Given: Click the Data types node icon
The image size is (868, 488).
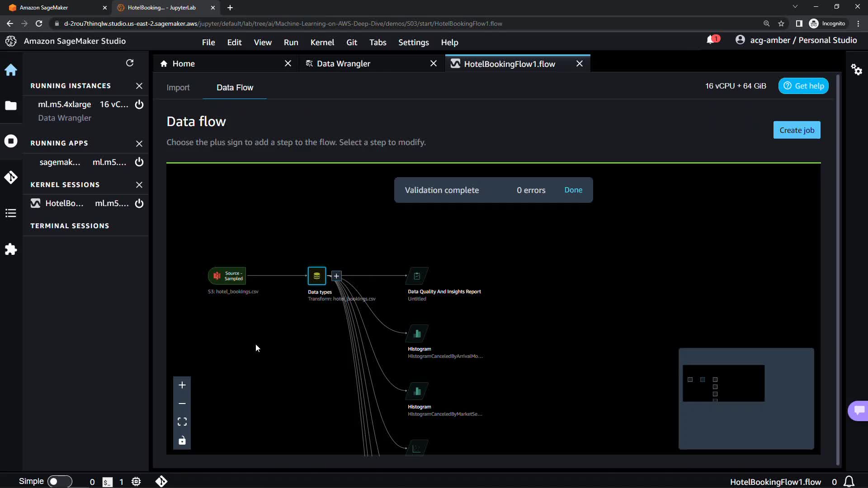Looking at the screenshot, I should [x=316, y=276].
